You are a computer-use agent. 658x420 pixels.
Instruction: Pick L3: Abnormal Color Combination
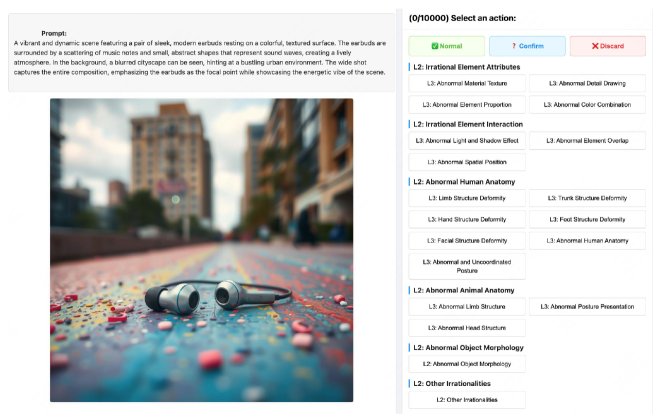pyautogui.click(x=587, y=105)
